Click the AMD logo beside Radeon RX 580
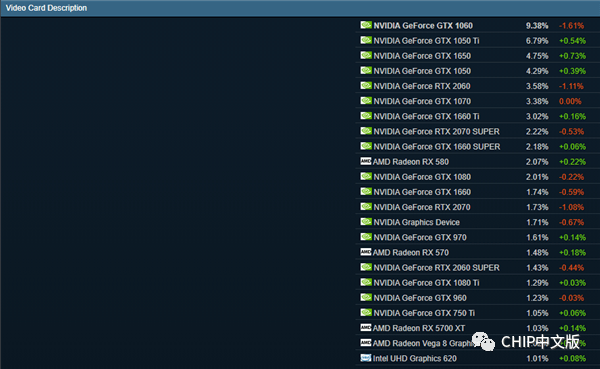This screenshot has height=369, width=600. tap(365, 161)
